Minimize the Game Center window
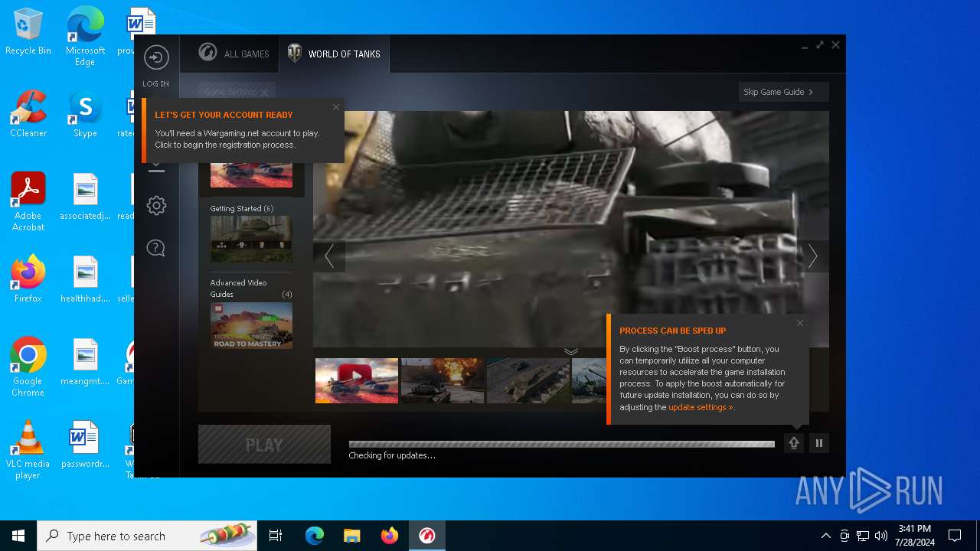 pos(805,46)
